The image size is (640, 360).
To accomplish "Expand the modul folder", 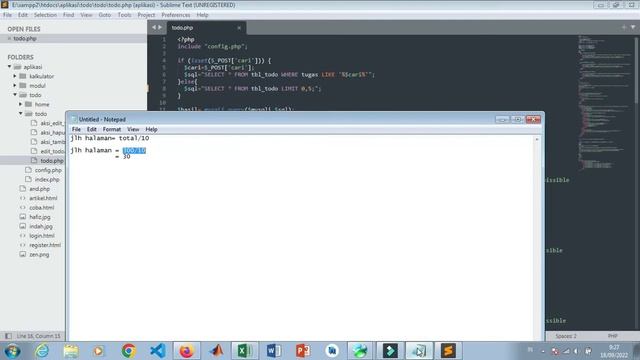I will click(15, 85).
